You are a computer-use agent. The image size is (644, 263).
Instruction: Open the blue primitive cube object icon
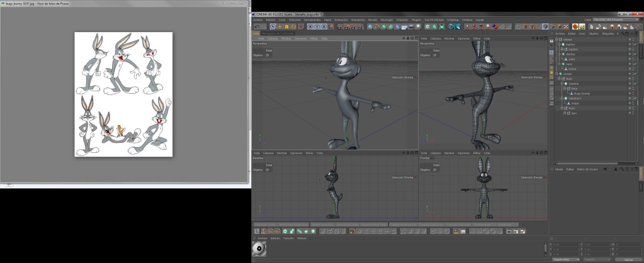pos(370,26)
